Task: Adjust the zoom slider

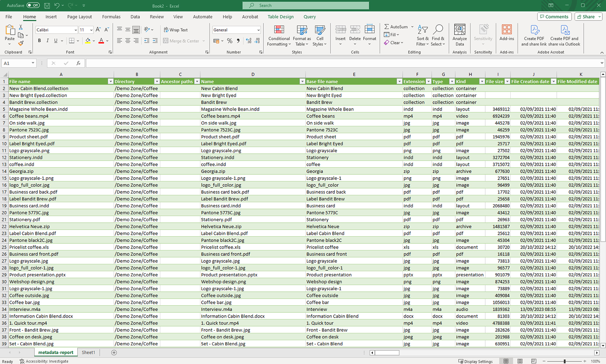Action: pyautogui.click(x=564, y=361)
